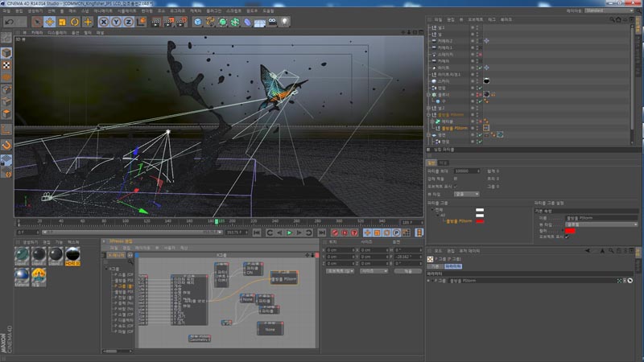The height and width of the screenshot is (362, 644).
Task: Click the 적용 apply button in coordinates
Action: tap(407, 271)
